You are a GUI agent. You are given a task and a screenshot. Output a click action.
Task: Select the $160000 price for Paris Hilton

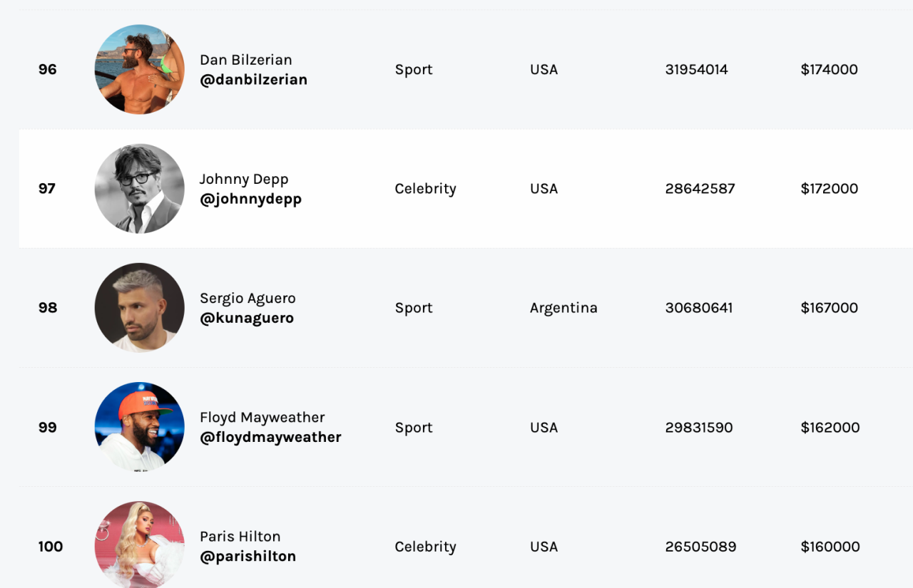[x=830, y=547]
